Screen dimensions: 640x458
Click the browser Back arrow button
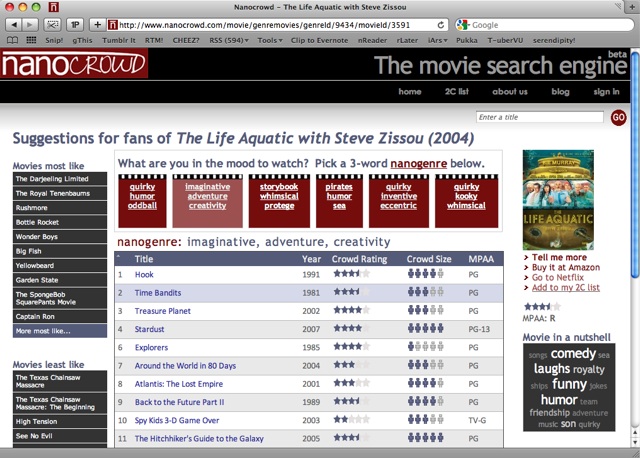pos(14,25)
